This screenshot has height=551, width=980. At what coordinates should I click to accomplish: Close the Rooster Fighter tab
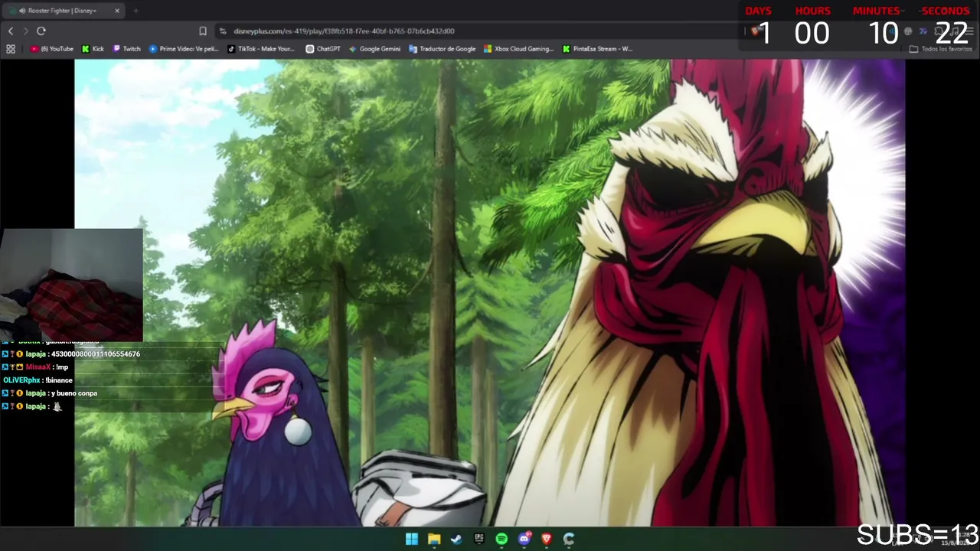[x=117, y=11]
